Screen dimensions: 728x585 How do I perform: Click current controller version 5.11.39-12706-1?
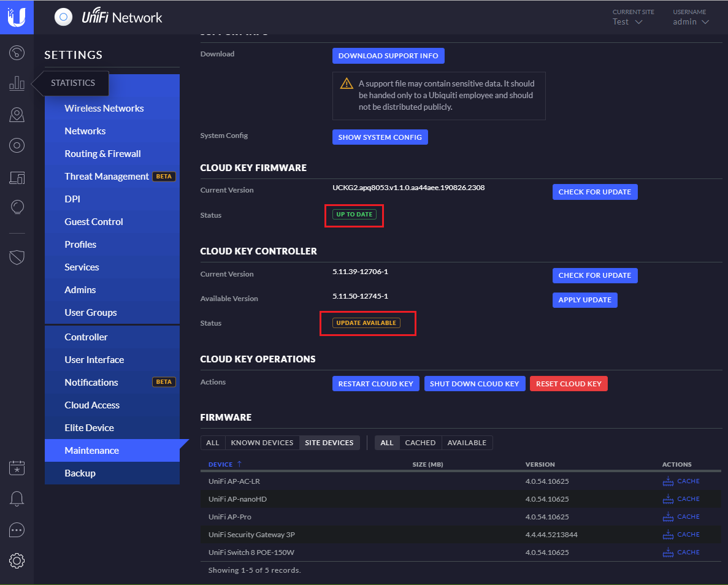(360, 272)
